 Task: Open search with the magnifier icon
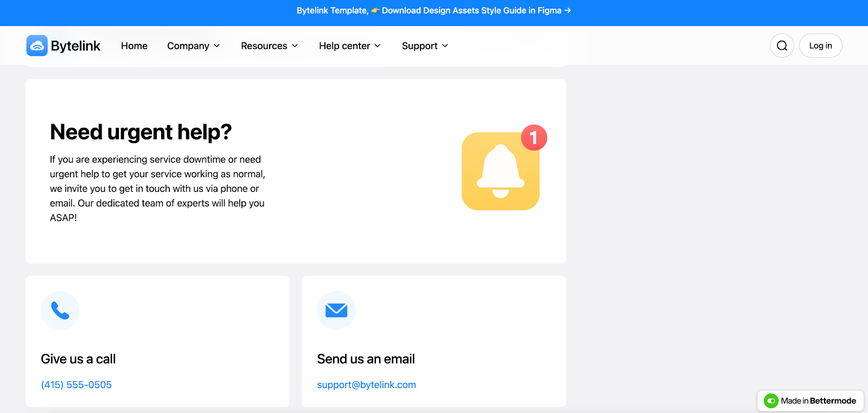point(782,46)
